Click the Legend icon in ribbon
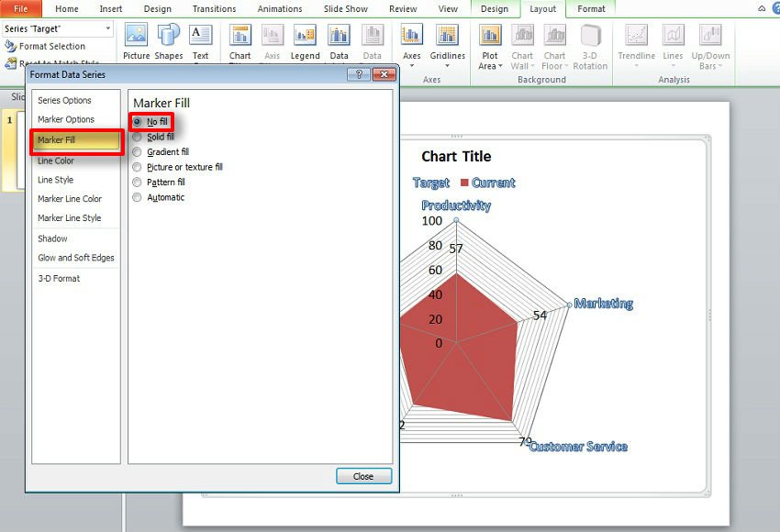The height and width of the screenshot is (532, 780). pyautogui.click(x=305, y=36)
